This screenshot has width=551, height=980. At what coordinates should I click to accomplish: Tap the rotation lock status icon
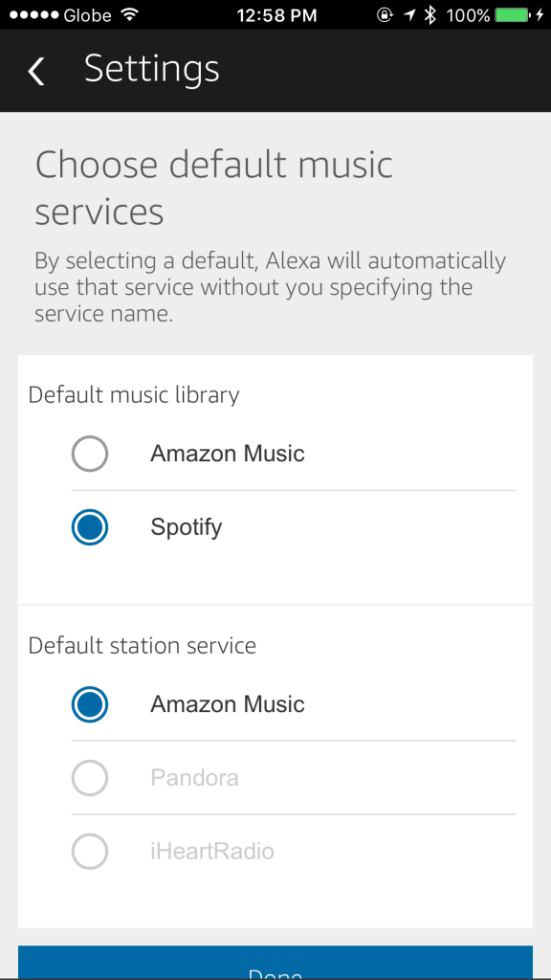386,15
